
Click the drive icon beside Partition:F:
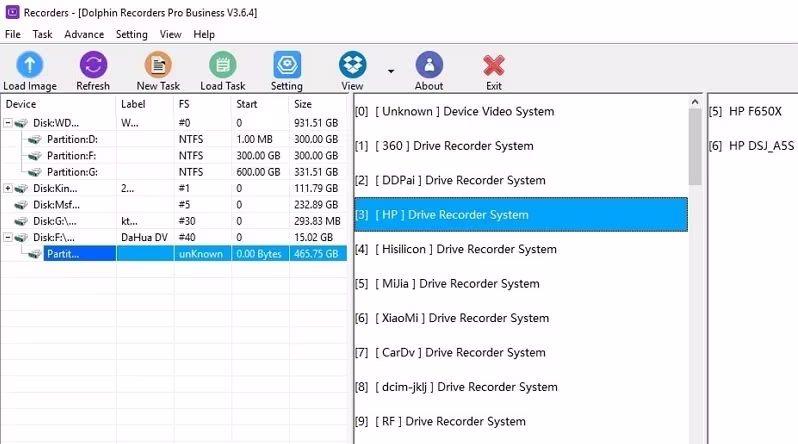point(35,156)
